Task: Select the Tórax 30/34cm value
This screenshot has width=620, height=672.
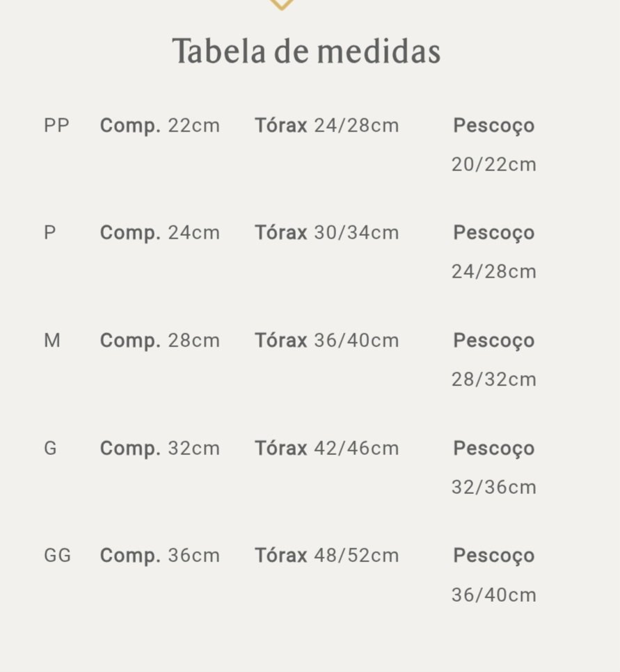Action: (326, 233)
